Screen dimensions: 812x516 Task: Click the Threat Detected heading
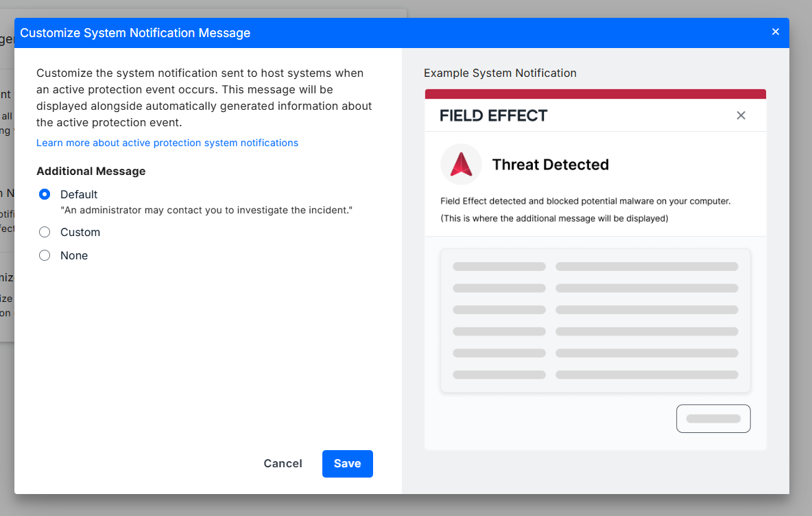pos(551,165)
